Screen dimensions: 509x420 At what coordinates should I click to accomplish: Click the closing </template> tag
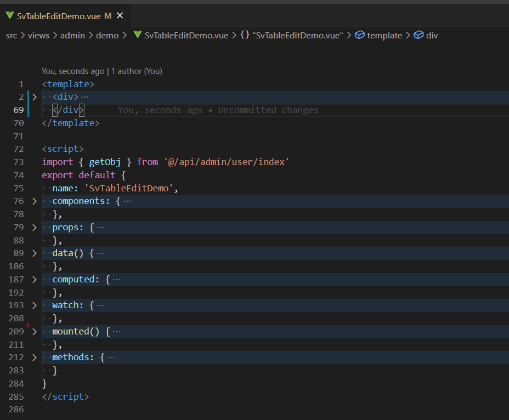(71, 123)
